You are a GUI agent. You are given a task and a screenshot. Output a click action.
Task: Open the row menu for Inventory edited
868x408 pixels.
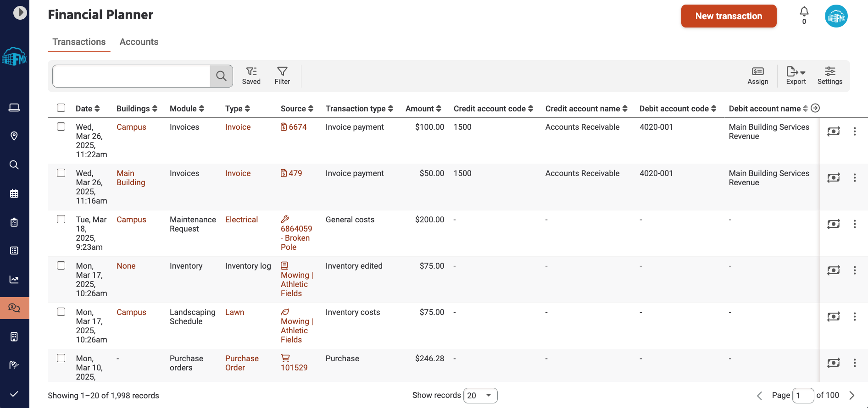click(x=855, y=270)
